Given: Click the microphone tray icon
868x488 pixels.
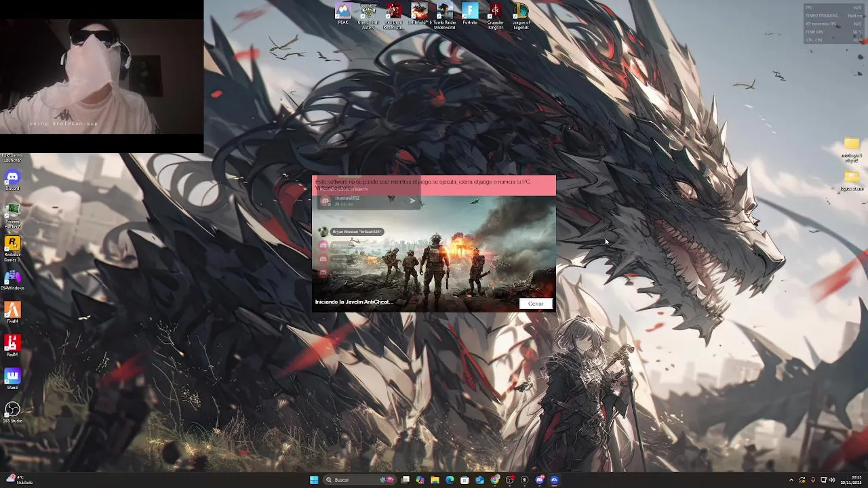Looking at the screenshot, I should coord(813,480).
